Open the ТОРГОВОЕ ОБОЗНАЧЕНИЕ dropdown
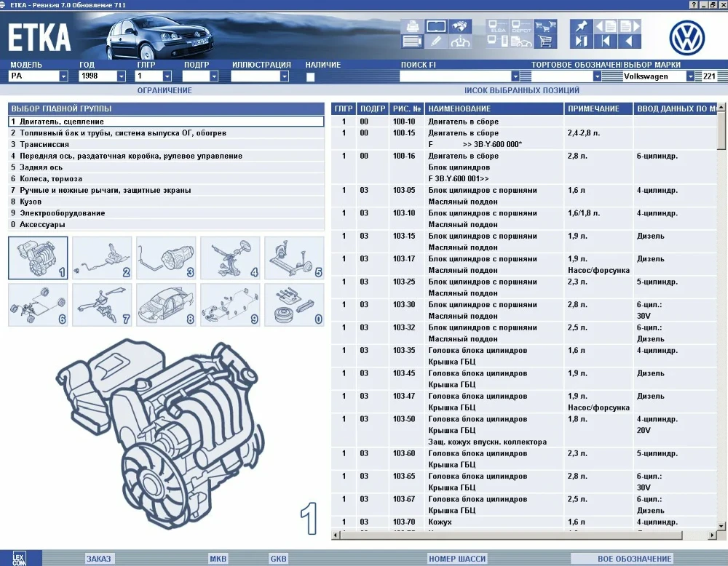 (x=597, y=76)
